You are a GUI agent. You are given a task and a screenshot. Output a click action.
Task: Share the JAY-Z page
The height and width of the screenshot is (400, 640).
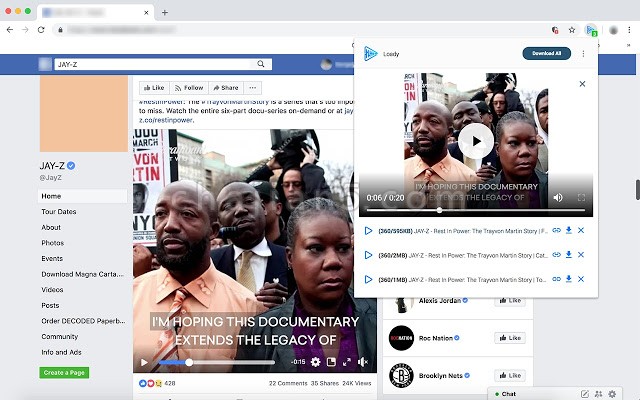coord(226,88)
